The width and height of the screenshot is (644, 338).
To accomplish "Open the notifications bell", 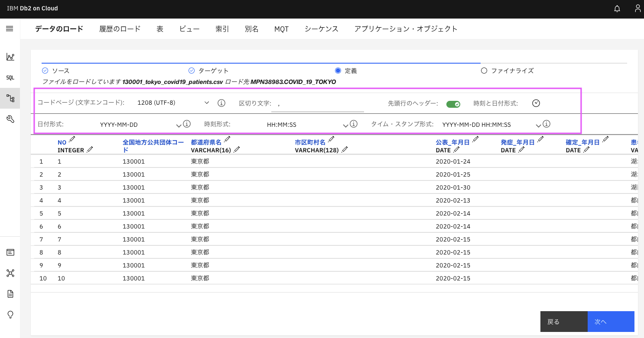I will (x=617, y=9).
